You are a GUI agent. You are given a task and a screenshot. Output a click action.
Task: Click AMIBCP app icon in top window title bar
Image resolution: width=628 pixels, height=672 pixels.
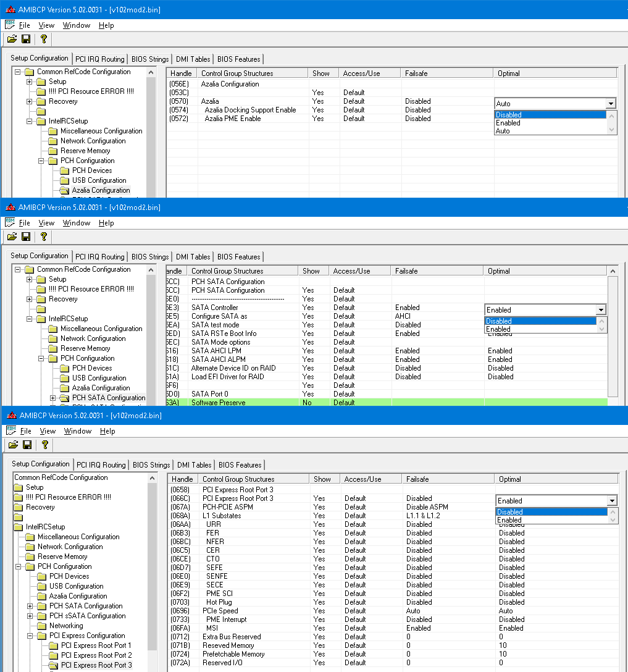[x=10, y=9]
